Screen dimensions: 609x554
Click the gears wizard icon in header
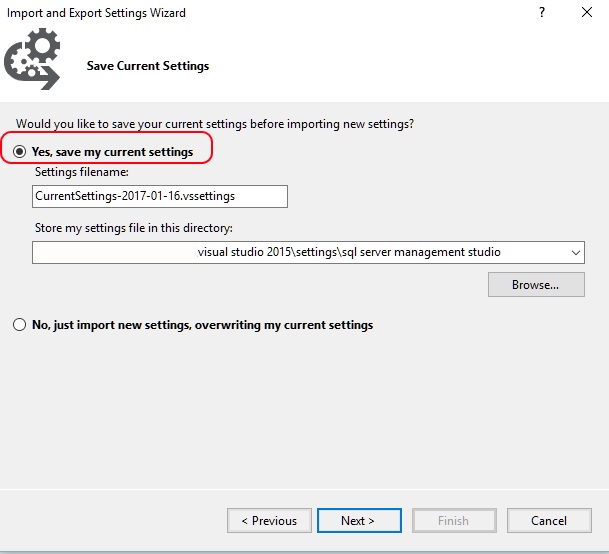click(x=32, y=60)
